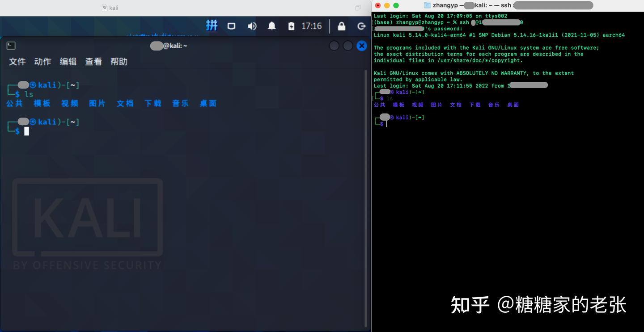
Task: Click the folder icon in macOS terminal title
Action: click(x=427, y=5)
